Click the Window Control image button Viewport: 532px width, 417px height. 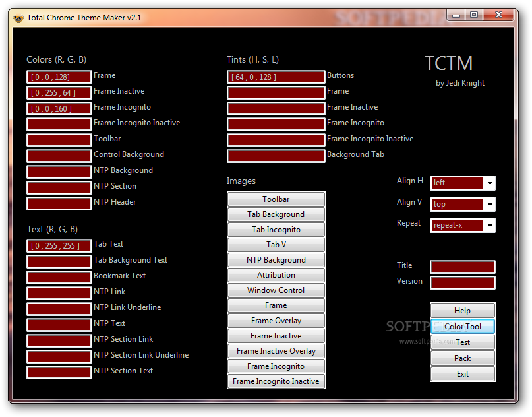(276, 290)
